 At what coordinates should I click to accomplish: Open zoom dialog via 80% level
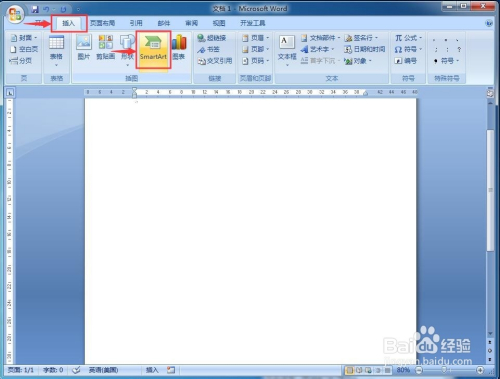[x=403, y=370]
